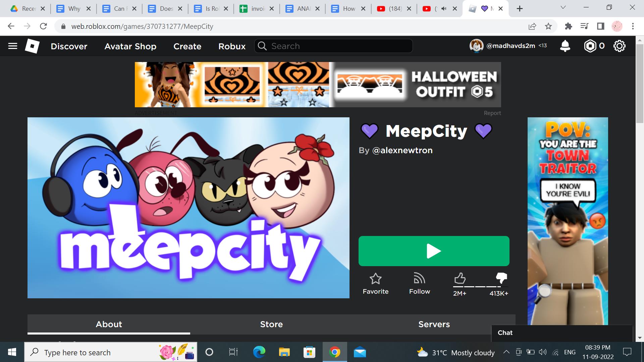Open the clock and date flyout
Image resolution: width=644 pixels, height=362 pixels.
click(598, 352)
